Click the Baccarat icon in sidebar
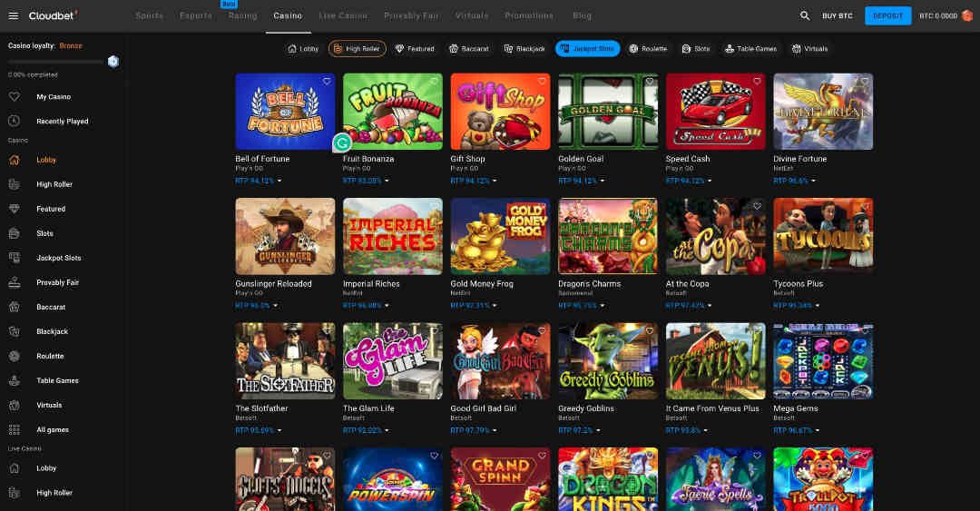 (x=15, y=307)
